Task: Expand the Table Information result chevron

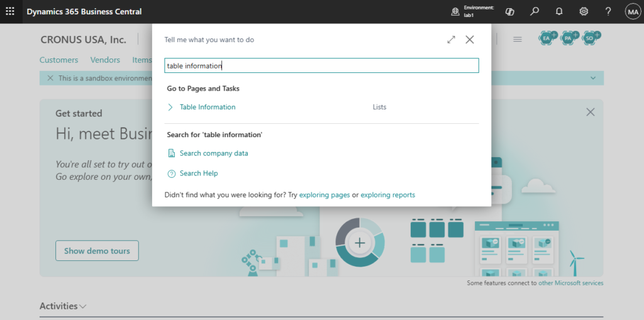Action: (170, 108)
